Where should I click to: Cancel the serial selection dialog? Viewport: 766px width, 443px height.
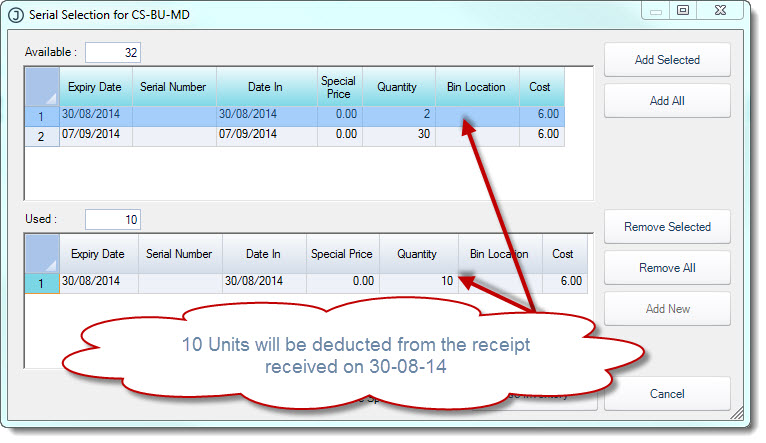point(667,394)
